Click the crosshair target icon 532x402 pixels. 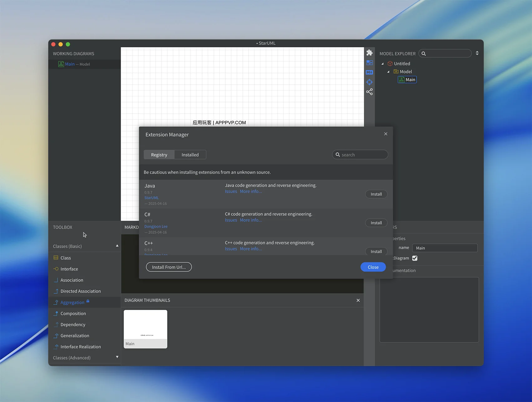[x=369, y=82]
